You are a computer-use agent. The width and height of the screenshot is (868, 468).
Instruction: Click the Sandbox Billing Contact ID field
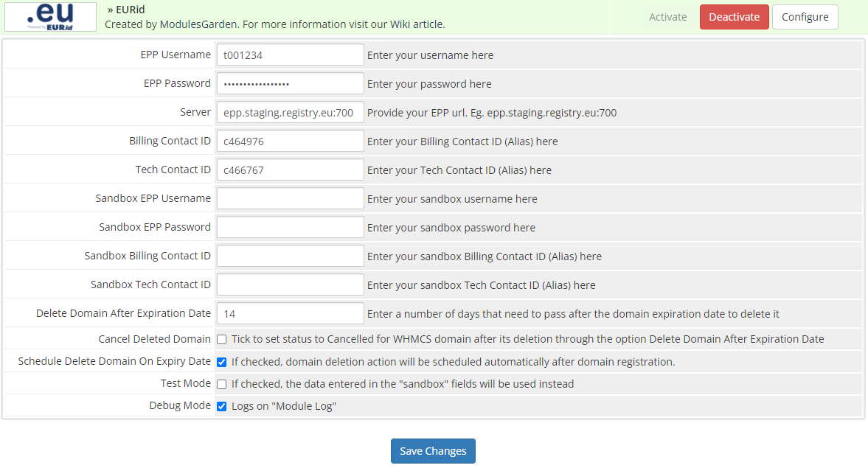(290, 255)
